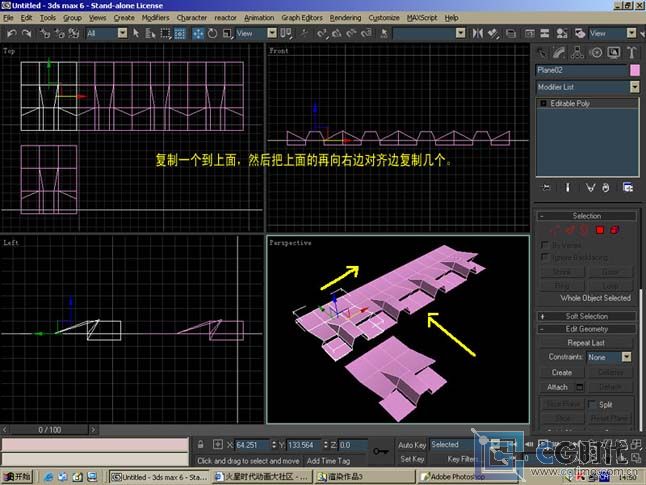This screenshot has height=485, width=646.
Task: Click the Pin Stack icon
Action: click(546, 188)
